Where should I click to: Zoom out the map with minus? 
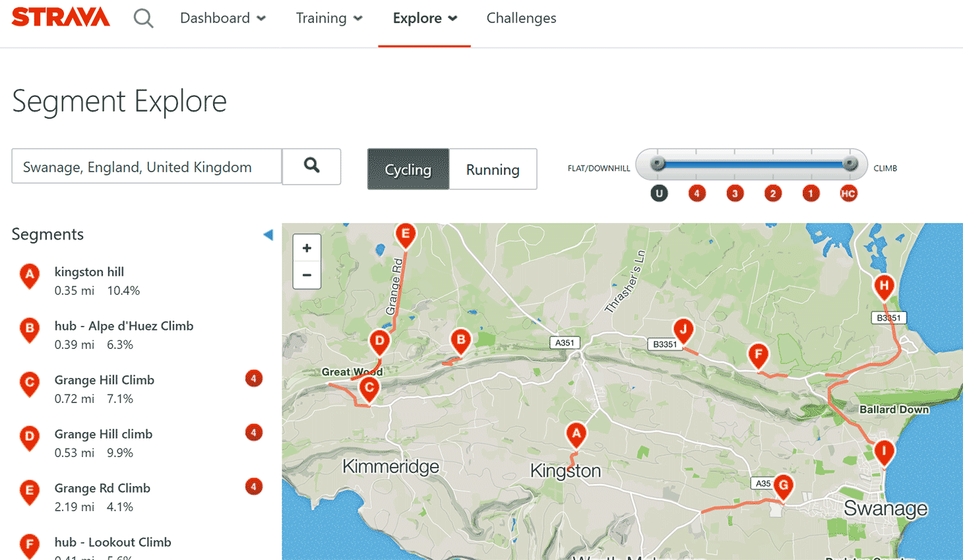click(307, 275)
